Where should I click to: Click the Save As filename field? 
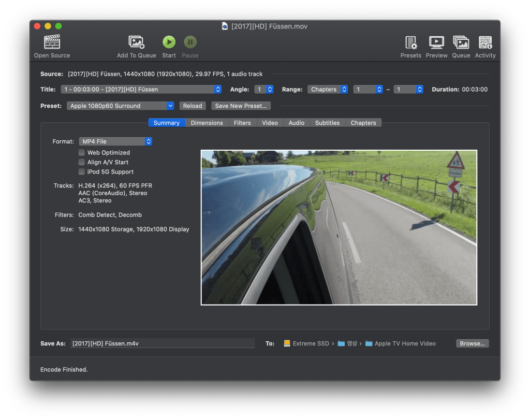click(x=162, y=343)
